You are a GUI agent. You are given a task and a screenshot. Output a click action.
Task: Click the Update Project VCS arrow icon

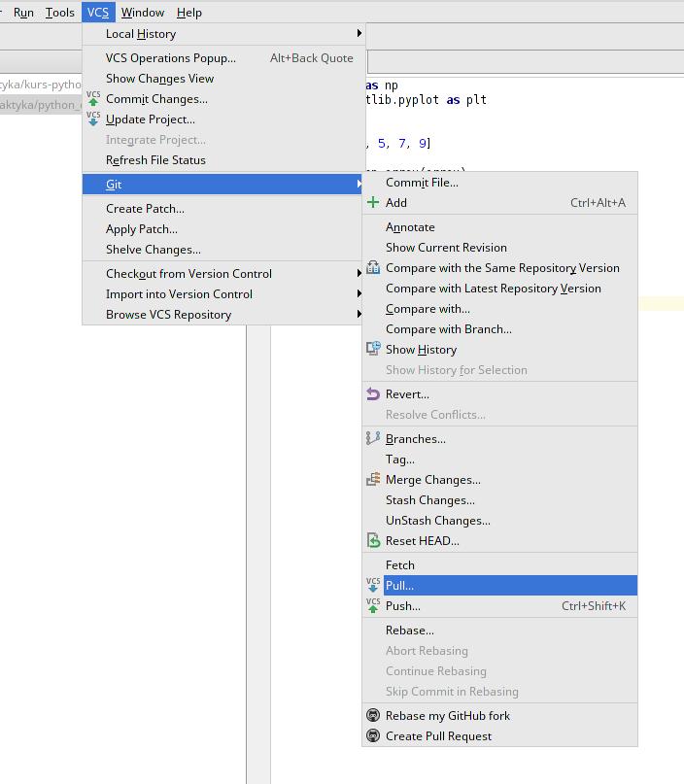93,119
